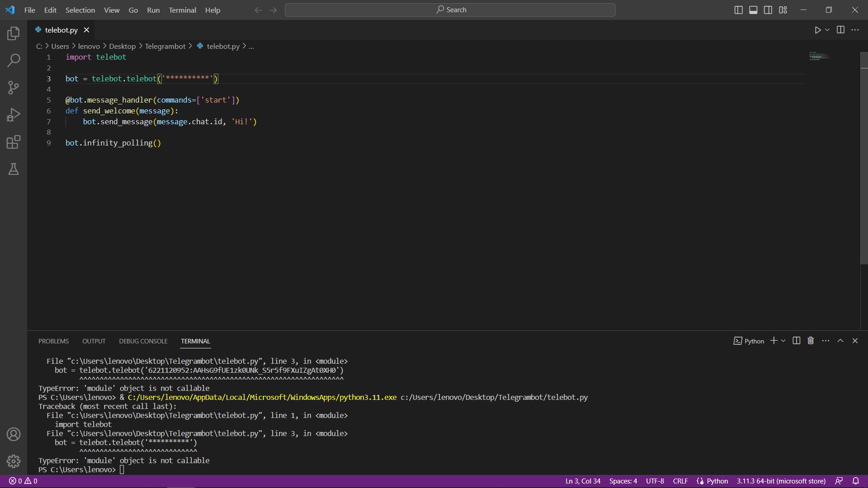Open Run and Debug view
The width and height of the screenshot is (868, 488).
coord(14,115)
